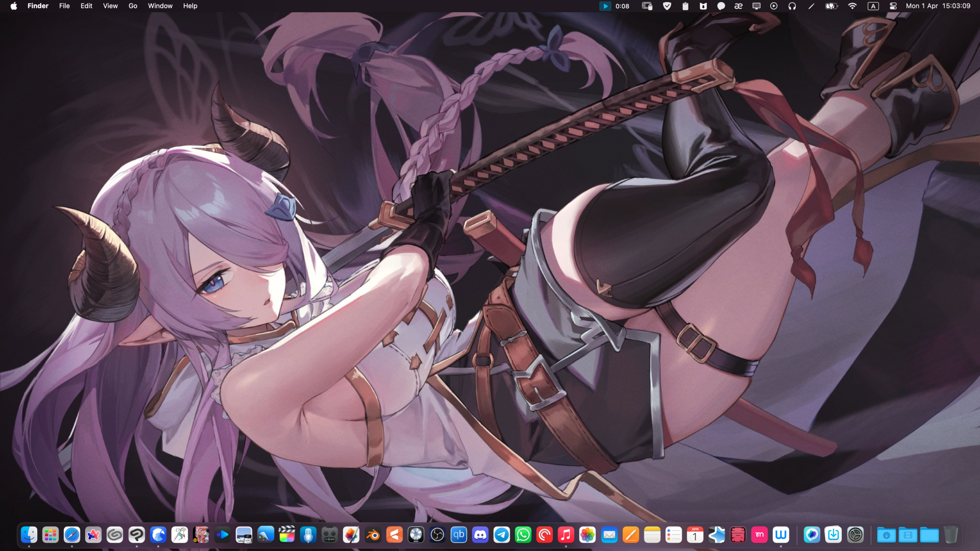Click the 'æ' menu bar icon
The height and width of the screenshot is (551, 980).
[x=738, y=6]
